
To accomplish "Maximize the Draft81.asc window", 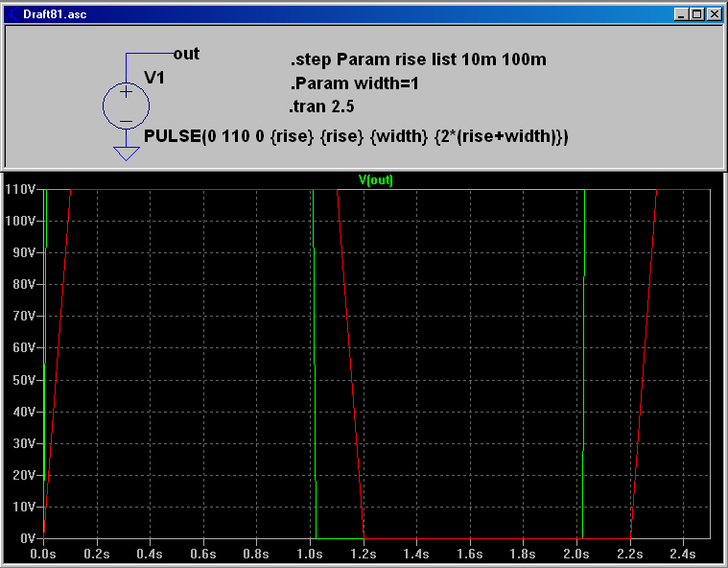I will (x=696, y=14).
